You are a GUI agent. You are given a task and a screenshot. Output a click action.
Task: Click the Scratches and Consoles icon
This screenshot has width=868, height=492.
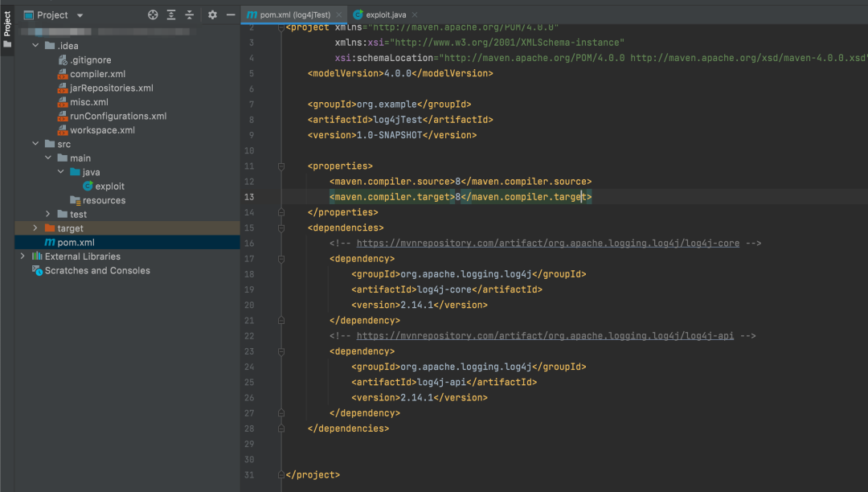(x=37, y=271)
